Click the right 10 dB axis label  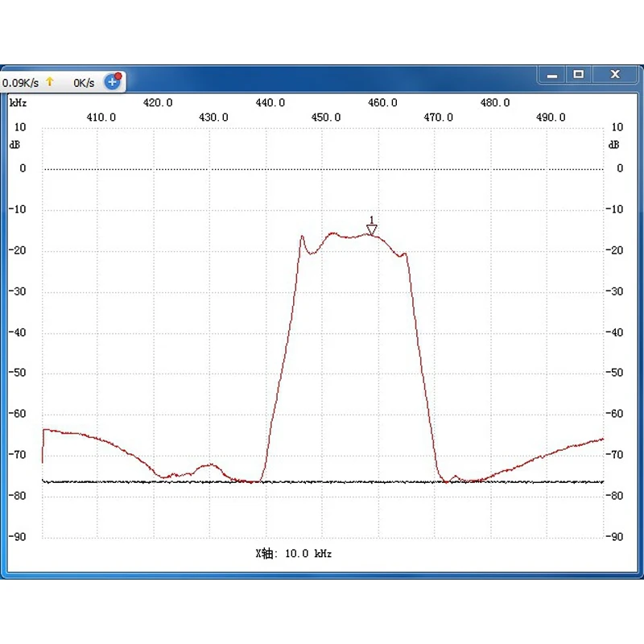[617, 127]
